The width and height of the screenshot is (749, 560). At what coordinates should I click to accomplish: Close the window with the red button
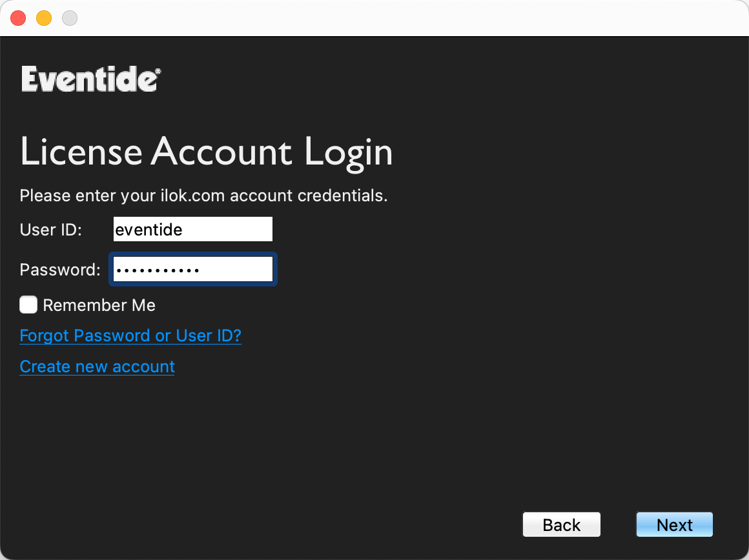pyautogui.click(x=18, y=18)
